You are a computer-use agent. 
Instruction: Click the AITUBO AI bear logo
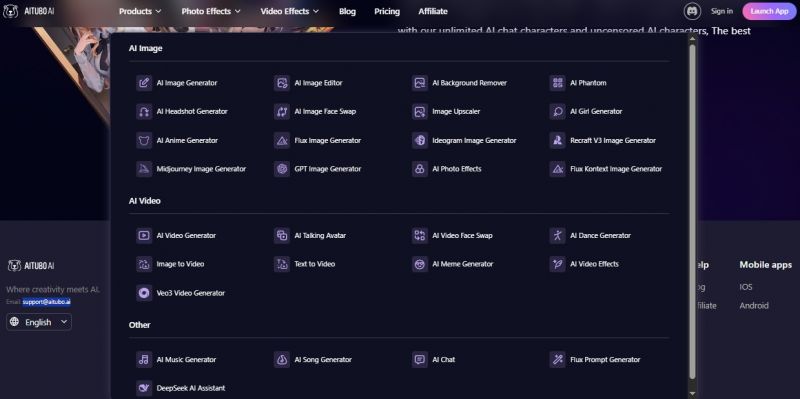click(x=10, y=11)
